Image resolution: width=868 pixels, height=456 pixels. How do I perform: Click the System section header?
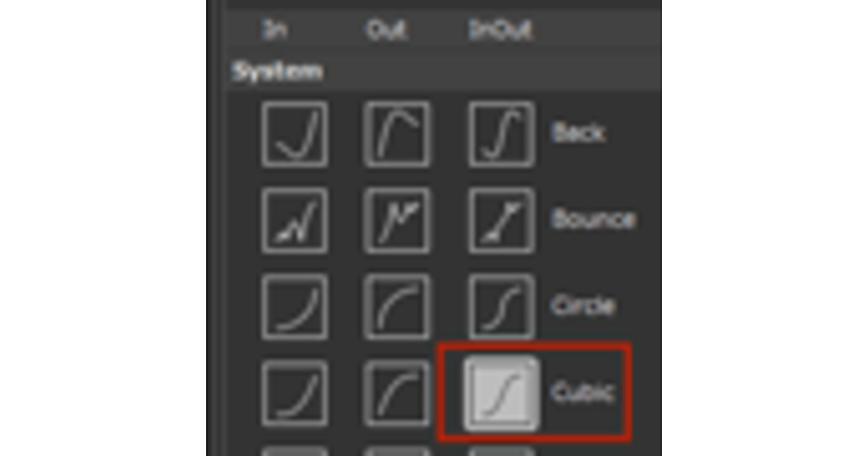pyautogui.click(x=277, y=72)
